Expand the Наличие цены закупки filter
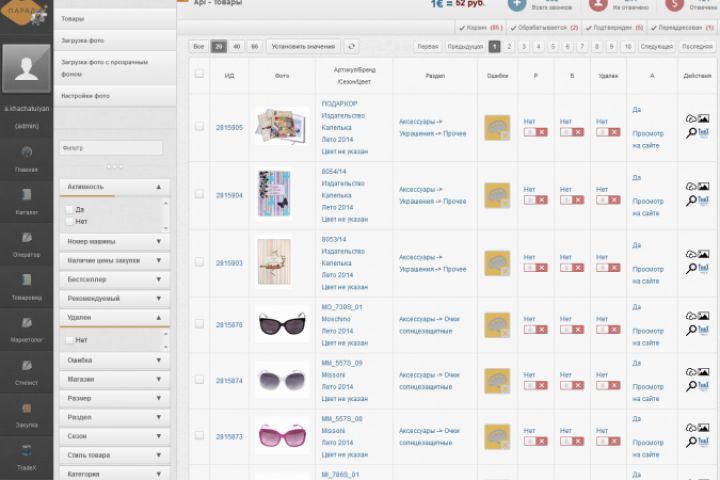The height and width of the screenshot is (480, 720). click(x=114, y=260)
